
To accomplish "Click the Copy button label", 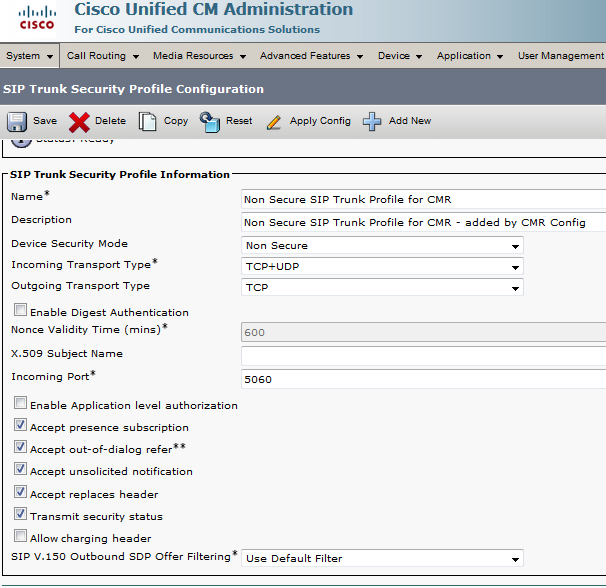I will 175,121.
